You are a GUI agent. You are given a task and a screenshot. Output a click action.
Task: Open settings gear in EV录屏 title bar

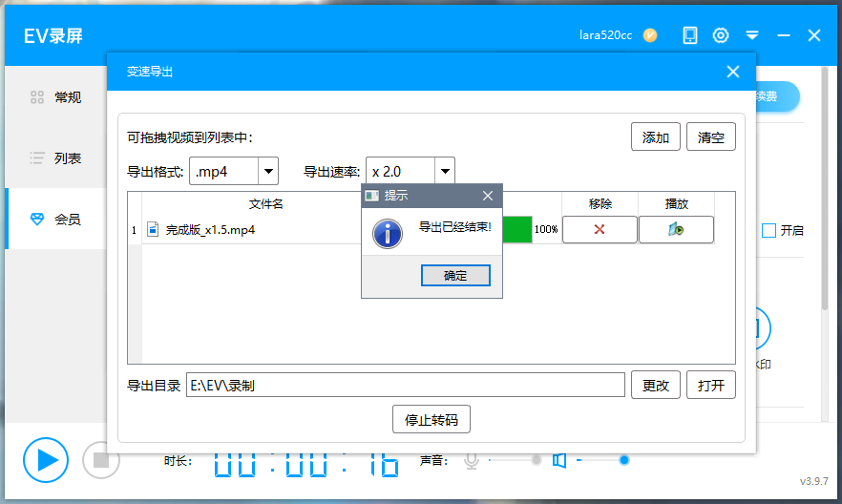click(x=721, y=35)
